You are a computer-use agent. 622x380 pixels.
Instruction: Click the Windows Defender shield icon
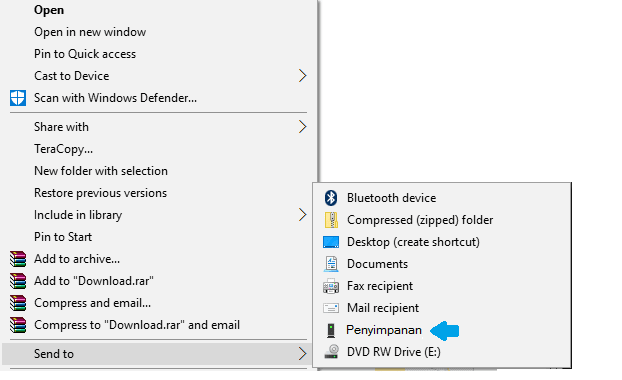coord(18,98)
